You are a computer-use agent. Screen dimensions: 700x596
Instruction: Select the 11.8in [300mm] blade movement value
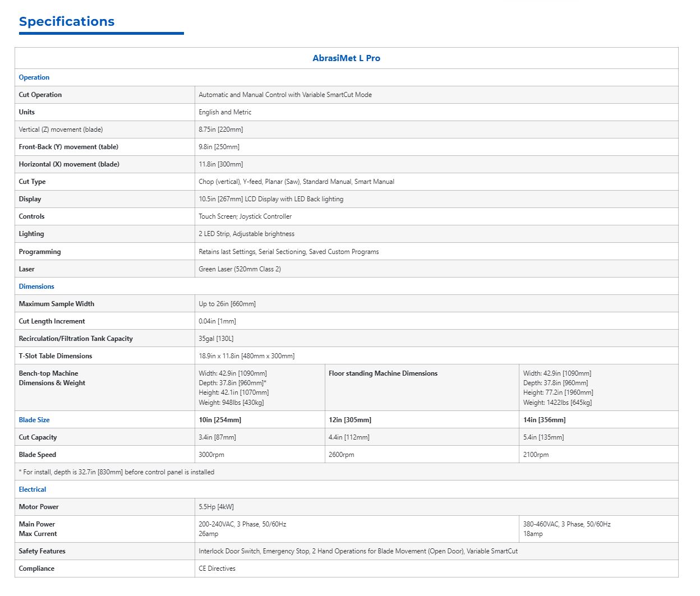click(x=221, y=164)
